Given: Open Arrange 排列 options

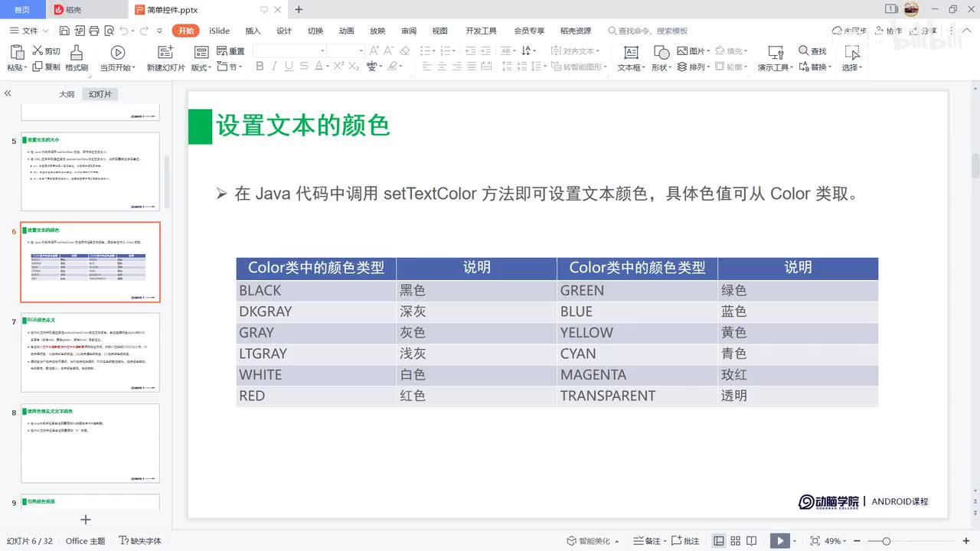Looking at the screenshot, I should 693,67.
